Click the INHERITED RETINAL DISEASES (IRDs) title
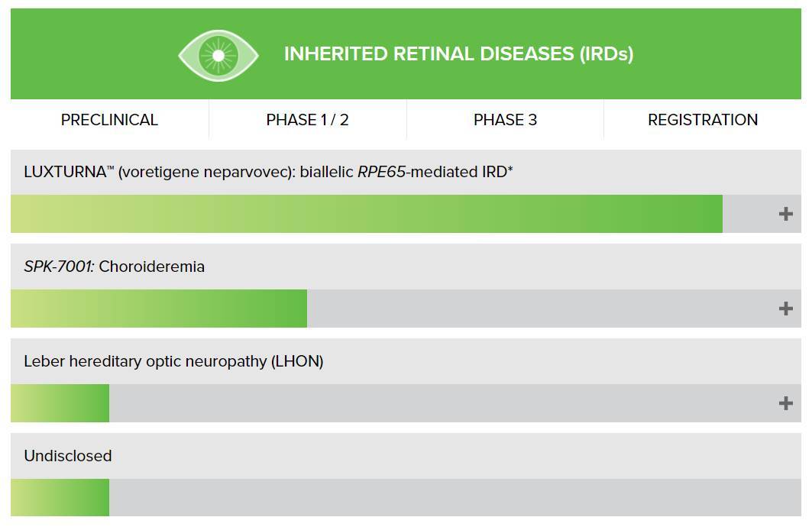812x530 pixels. click(458, 54)
